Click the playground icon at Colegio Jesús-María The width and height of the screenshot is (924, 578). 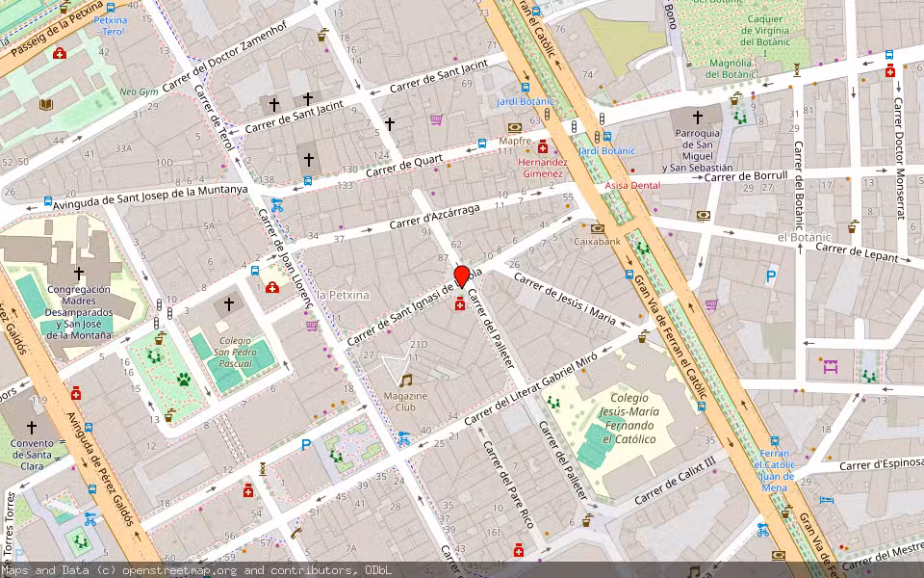click(x=552, y=403)
